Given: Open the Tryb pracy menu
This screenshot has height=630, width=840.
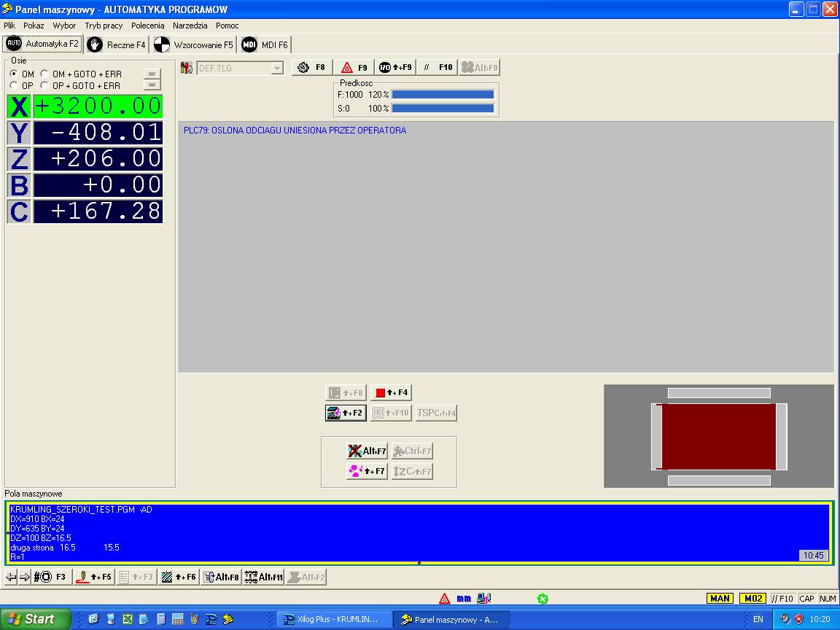Looking at the screenshot, I should (x=104, y=26).
